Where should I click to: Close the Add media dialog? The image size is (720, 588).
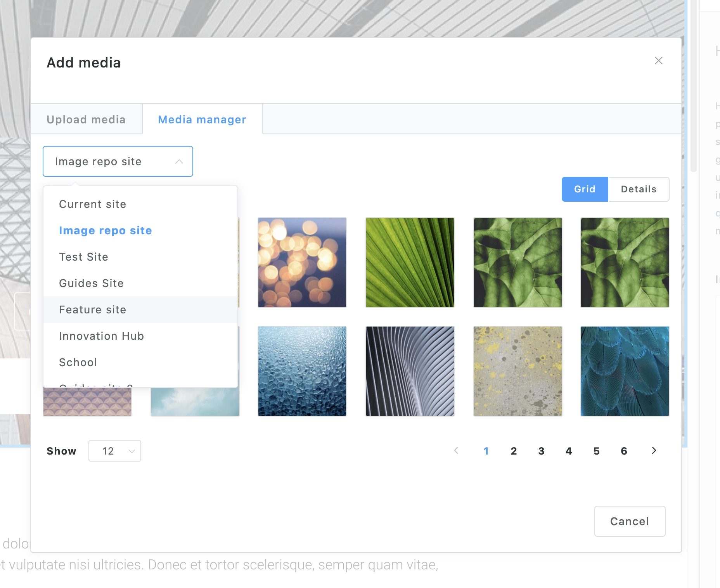[x=658, y=61]
